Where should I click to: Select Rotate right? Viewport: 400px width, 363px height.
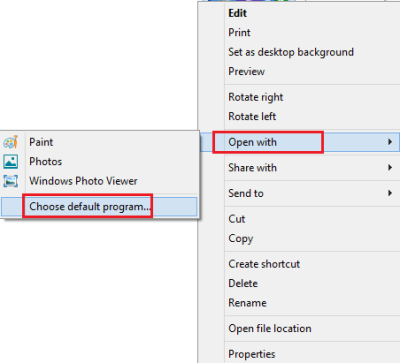(256, 97)
